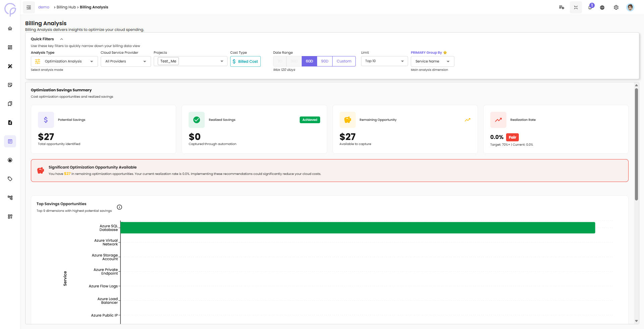Toggle the Billed Cost cost type
Image resolution: width=644 pixels, height=329 pixels.
tap(245, 61)
